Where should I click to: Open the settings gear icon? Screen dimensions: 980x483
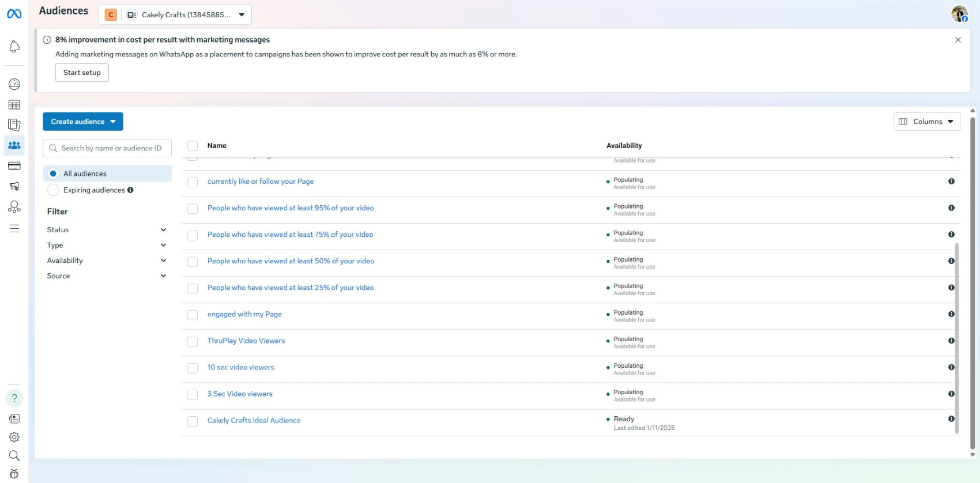[14, 437]
